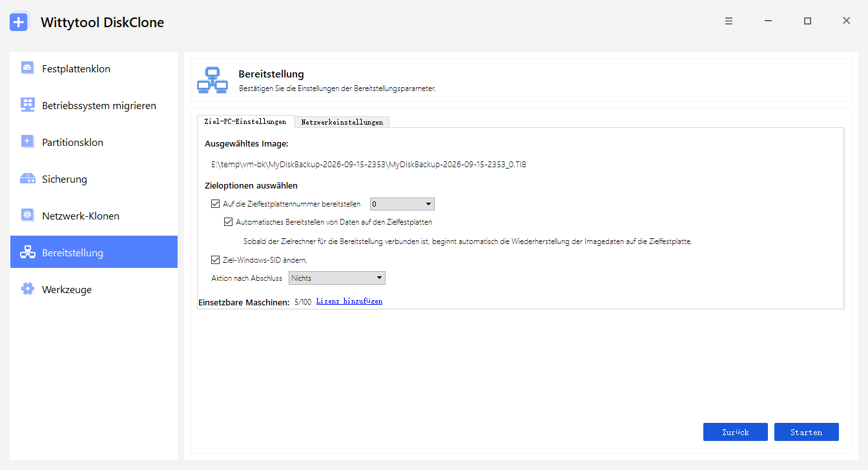Screen dimensions: 868x470
Task: Switch to Ziel-PC-Einstellungen tab
Action: 245,121
